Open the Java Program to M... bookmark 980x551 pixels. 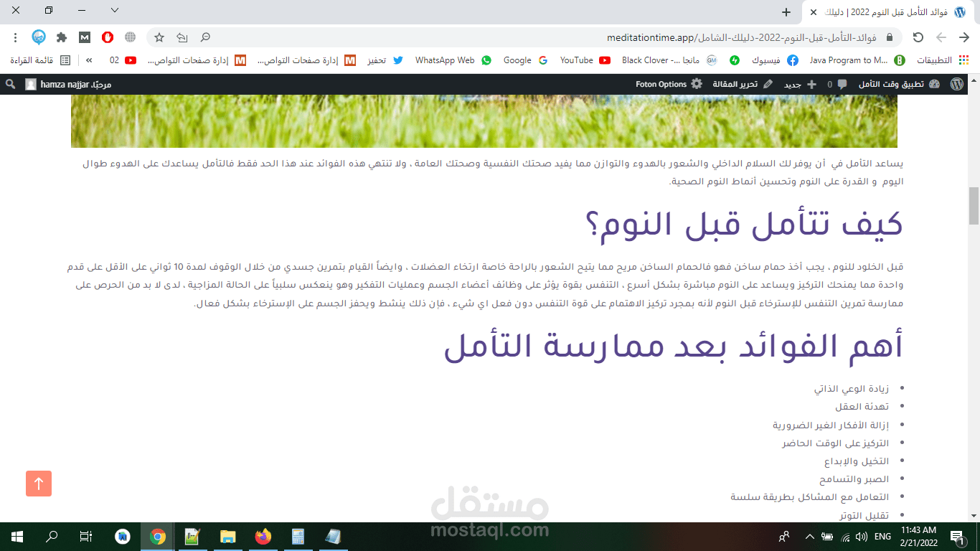[857, 60]
